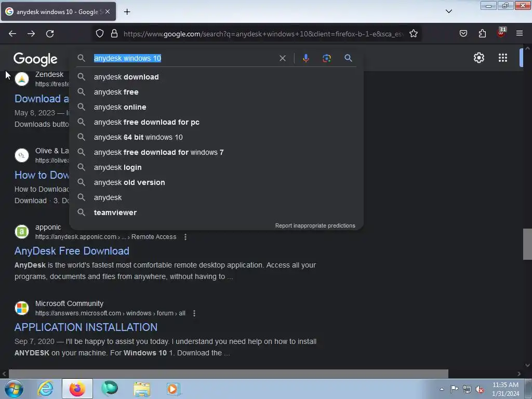Click inside the Google search input
Screen dimensions: 532x399
pyautogui.click(x=183, y=58)
